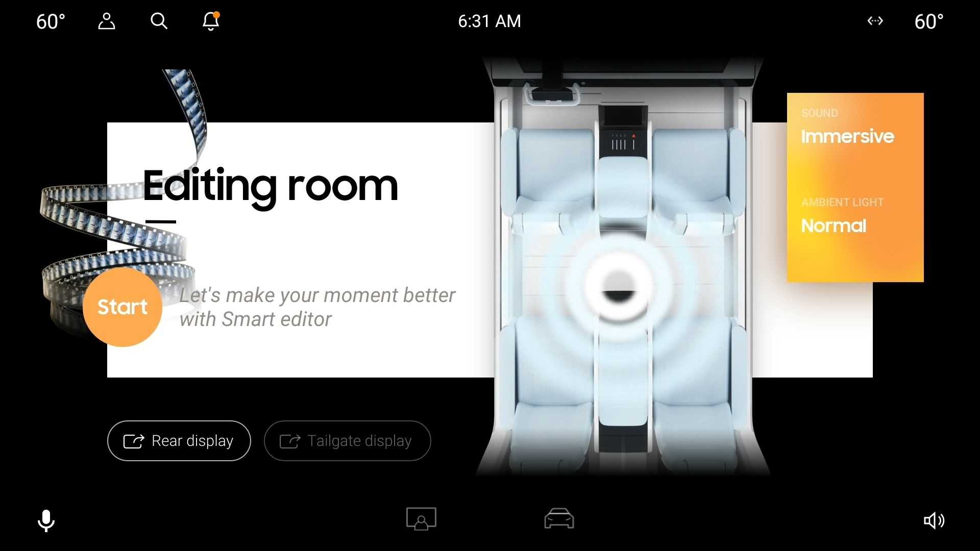Adjust the volume speaker icon
Image resolution: width=980 pixels, height=551 pixels.
936,519
